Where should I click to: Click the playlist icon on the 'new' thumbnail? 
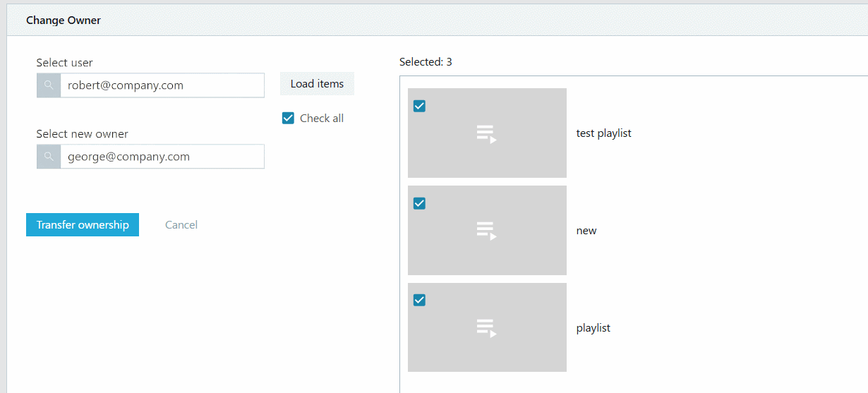[x=487, y=231]
